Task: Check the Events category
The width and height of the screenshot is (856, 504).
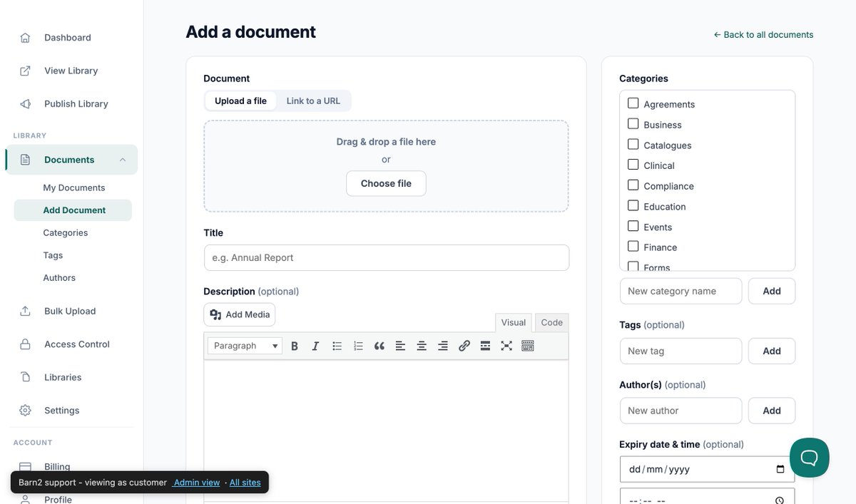Action: coord(633,226)
